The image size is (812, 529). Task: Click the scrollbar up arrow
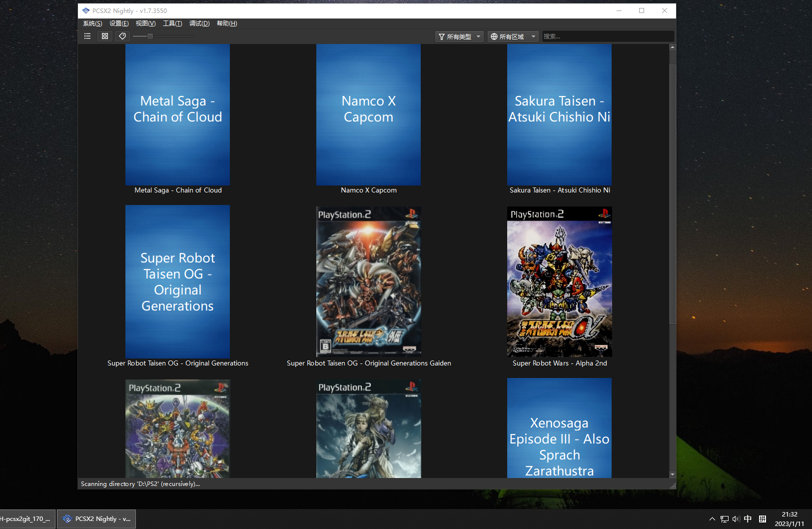(x=673, y=47)
